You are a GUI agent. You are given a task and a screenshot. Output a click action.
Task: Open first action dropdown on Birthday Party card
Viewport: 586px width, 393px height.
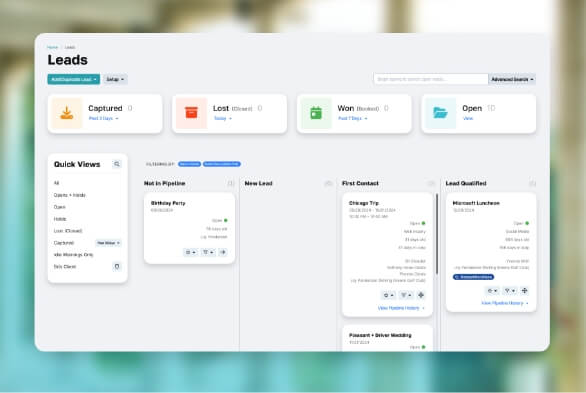tap(191, 252)
